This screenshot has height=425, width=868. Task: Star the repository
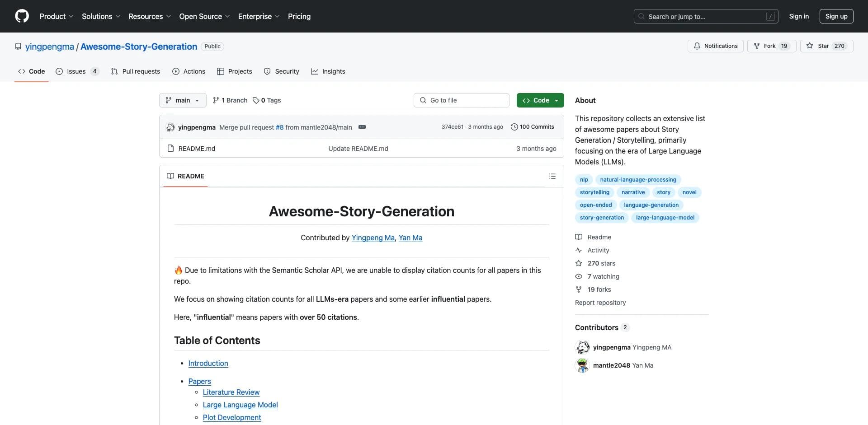coord(826,46)
